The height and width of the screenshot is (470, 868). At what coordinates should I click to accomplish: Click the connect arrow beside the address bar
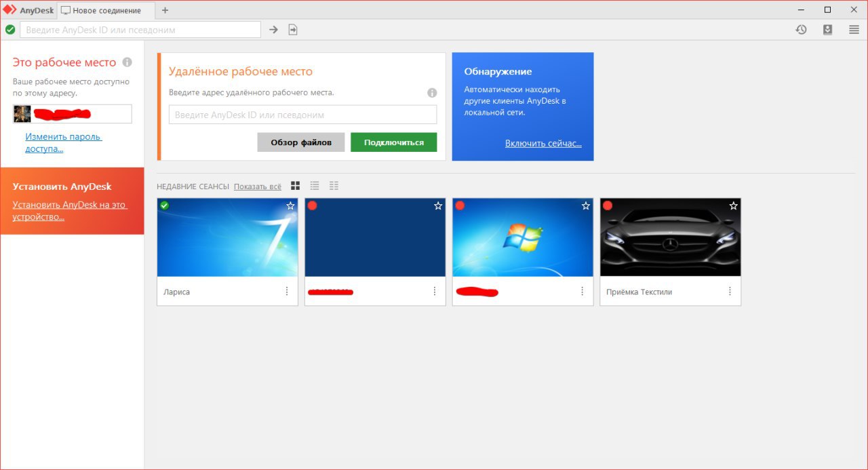(x=273, y=30)
